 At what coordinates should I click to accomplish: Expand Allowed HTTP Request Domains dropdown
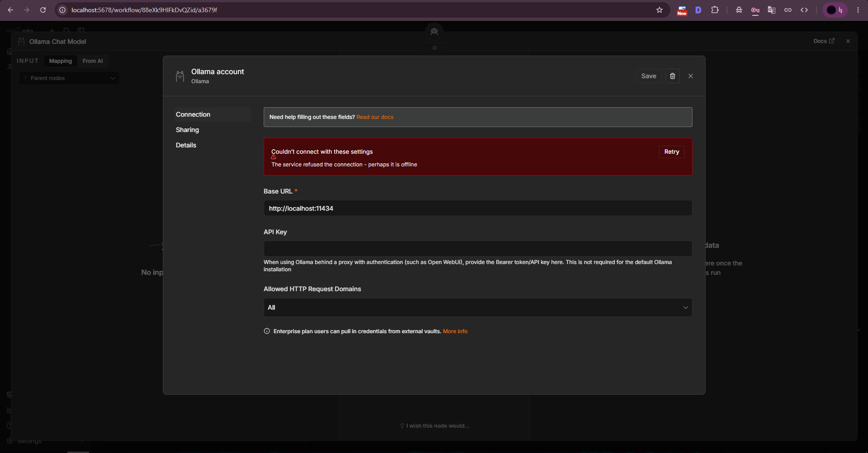point(478,307)
